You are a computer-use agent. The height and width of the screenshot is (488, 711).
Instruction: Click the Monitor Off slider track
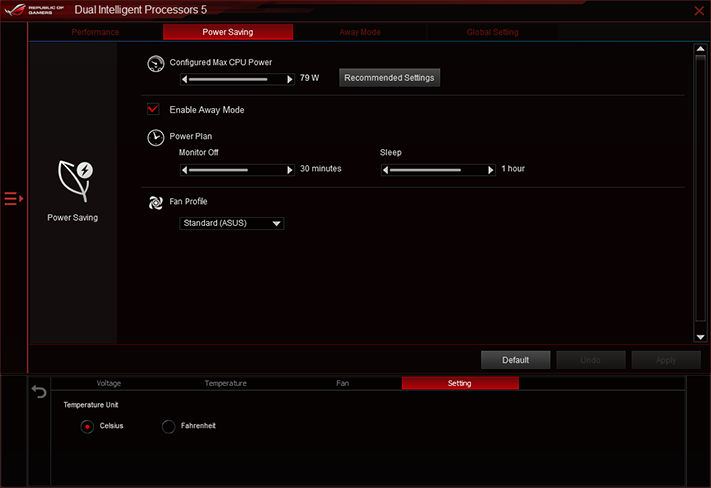(237, 170)
